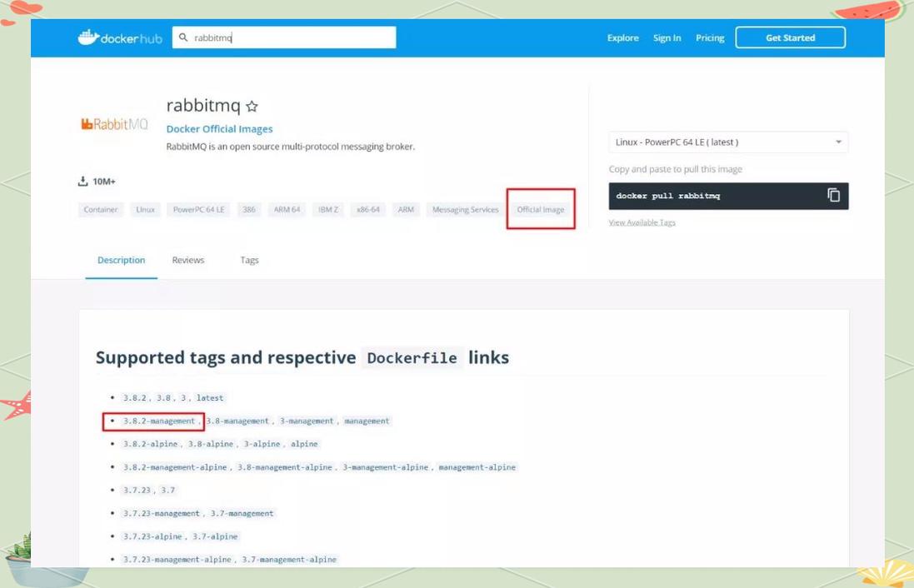Click View Available Tags link
This screenshot has width=914, height=588.
[x=642, y=222]
